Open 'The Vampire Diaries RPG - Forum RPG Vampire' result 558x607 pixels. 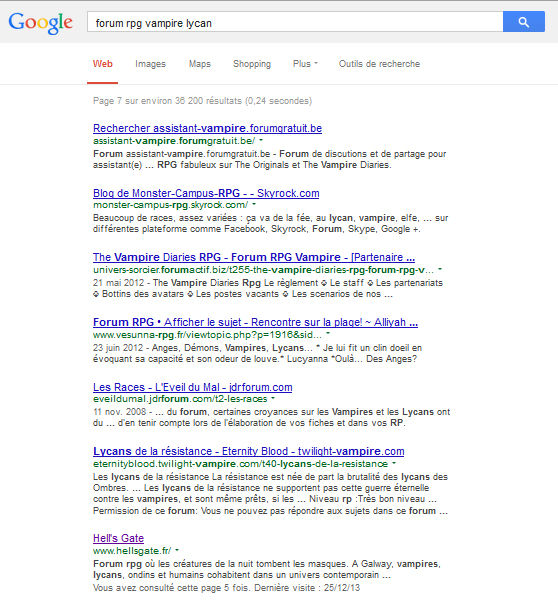point(254,257)
